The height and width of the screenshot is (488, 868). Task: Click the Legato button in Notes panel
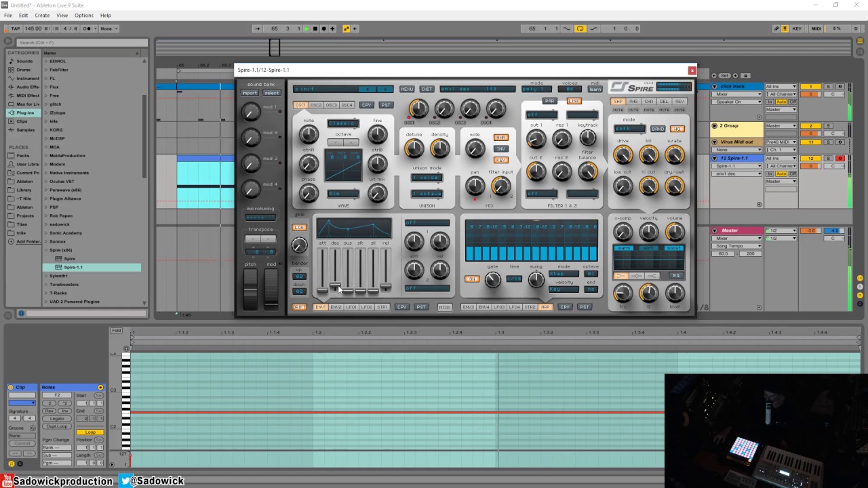(x=57, y=419)
